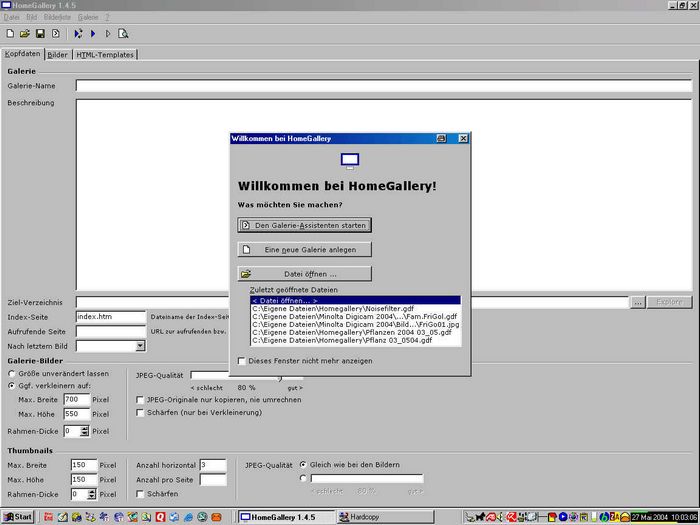Select recent file 'FriGo01.jpg'

pyautogui.click(x=355, y=325)
